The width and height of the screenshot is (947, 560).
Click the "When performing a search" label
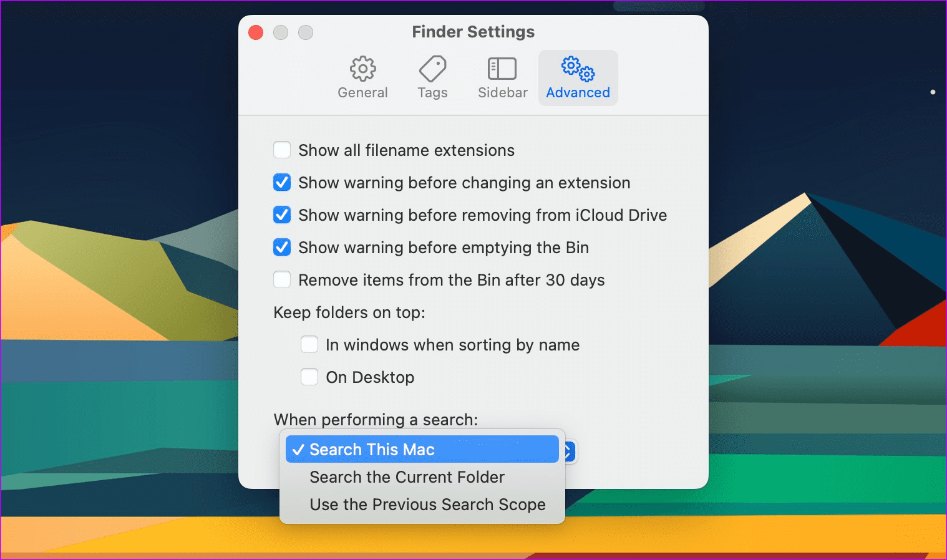pyautogui.click(x=376, y=420)
